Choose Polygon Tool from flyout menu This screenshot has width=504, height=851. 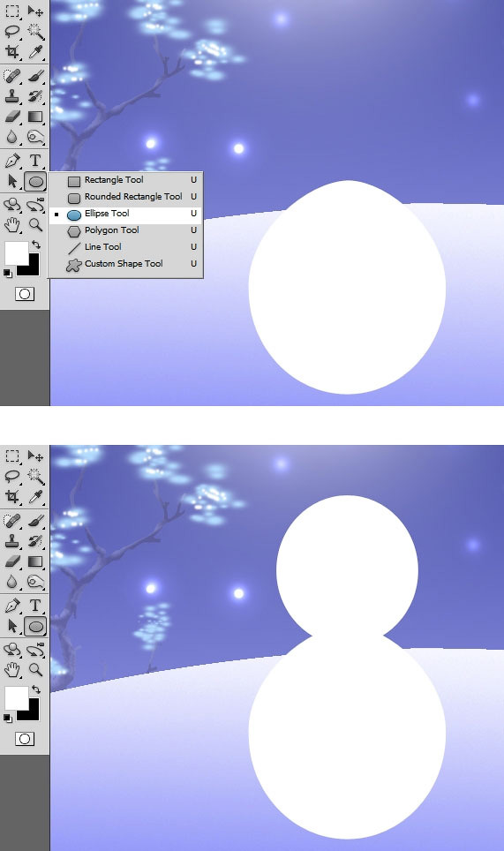(x=126, y=230)
